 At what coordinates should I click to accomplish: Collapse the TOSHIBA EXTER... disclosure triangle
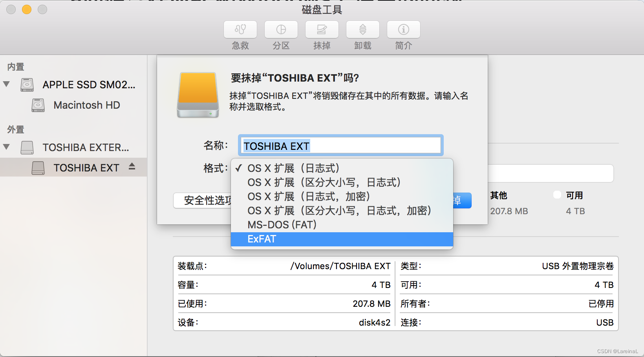[6, 147]
